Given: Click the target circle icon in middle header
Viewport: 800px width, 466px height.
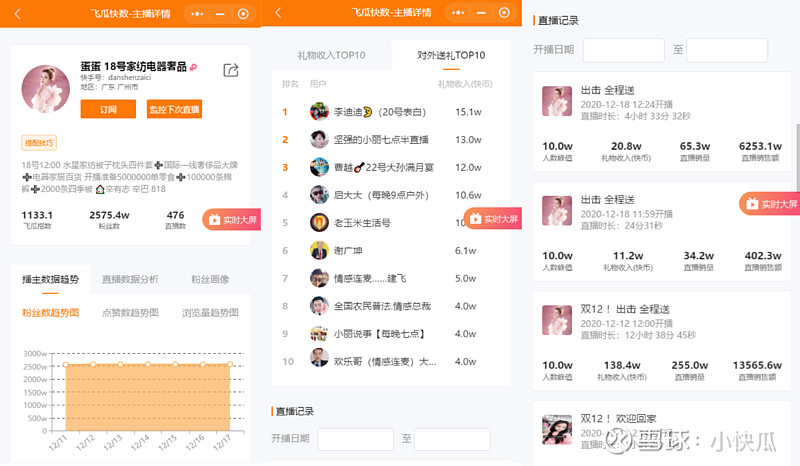Looking at the screenshot, I should 504,13.
